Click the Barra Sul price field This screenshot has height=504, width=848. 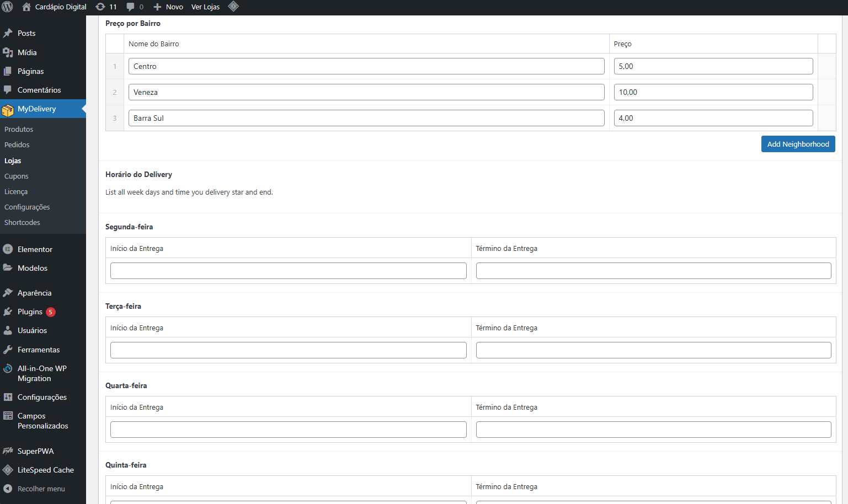(x=713, y=119)
